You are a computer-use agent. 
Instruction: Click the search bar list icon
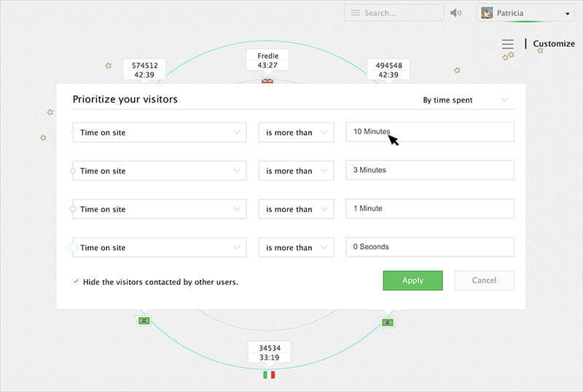356,13
